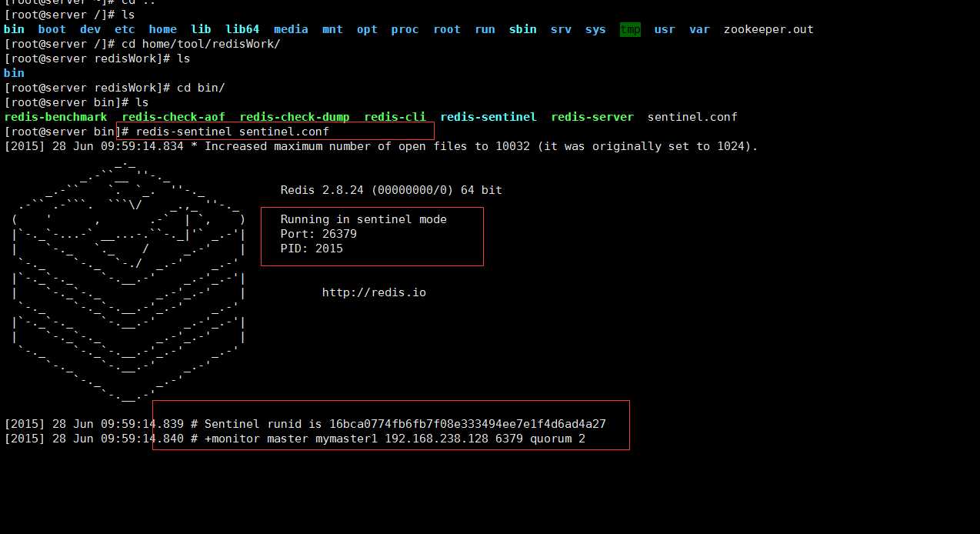Click the 'redis-server' executable name
This screenshot has height=534, width=980.
592,117
